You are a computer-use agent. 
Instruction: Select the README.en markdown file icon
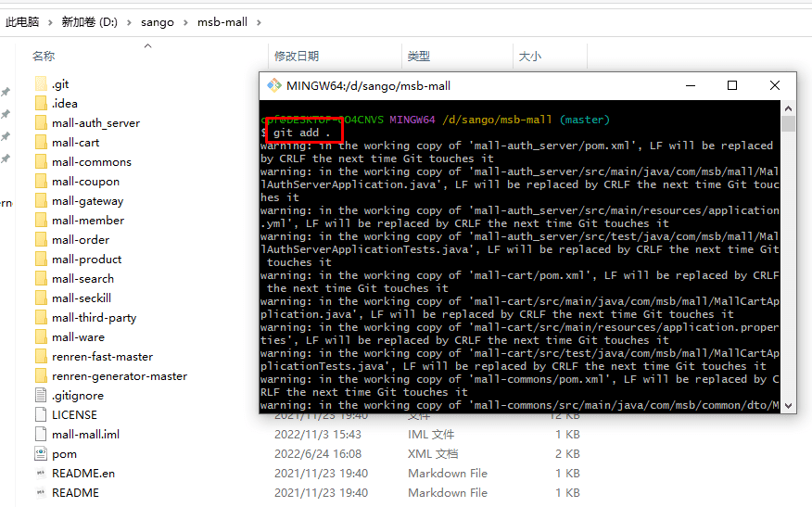coord(41,473)
